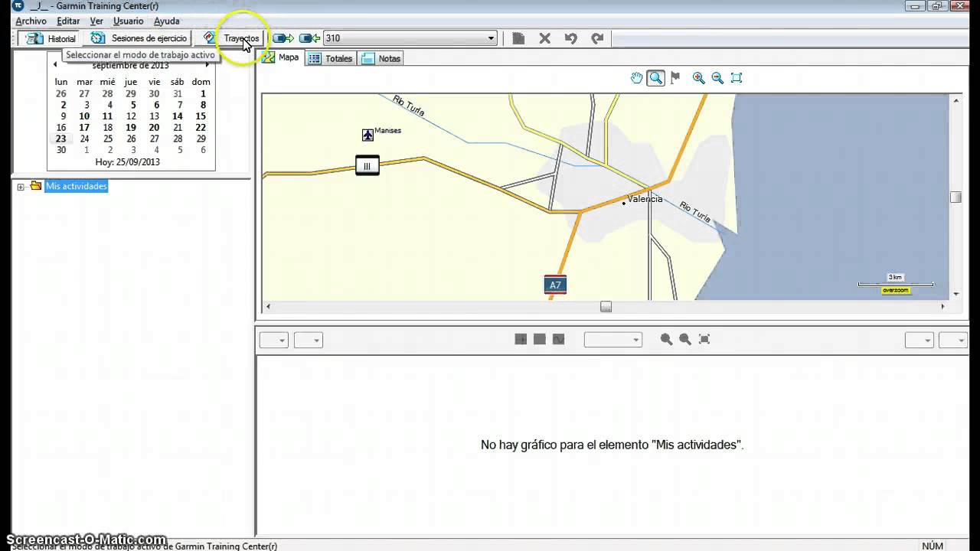Click the map scroll down arrow
980x551 pixels.
click(955, 294)
